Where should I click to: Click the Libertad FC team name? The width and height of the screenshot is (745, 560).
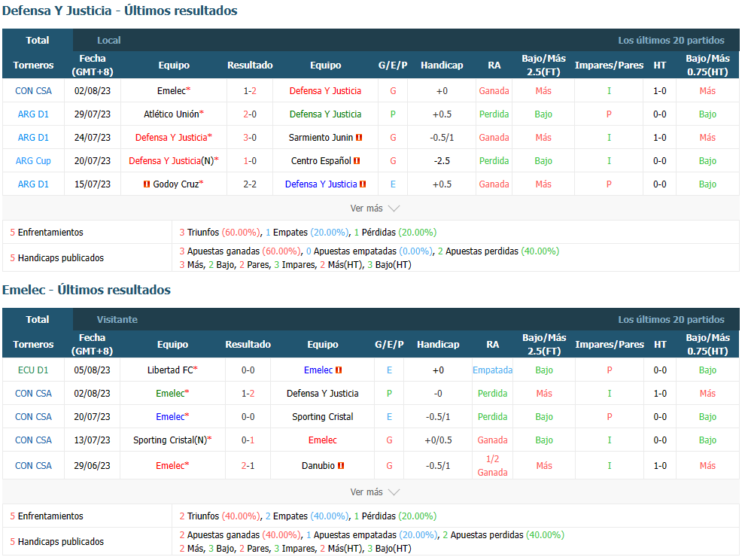pyautogui.click(x=170, y=370)
